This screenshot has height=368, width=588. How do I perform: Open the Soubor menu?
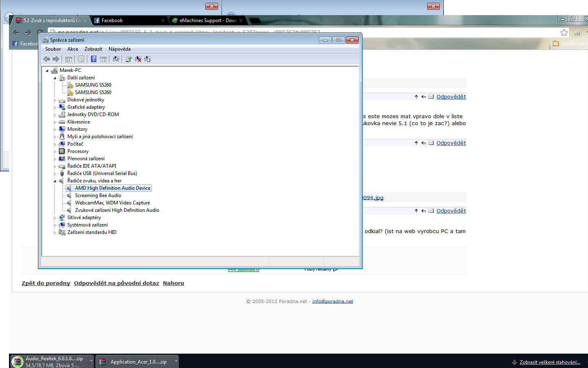point(53,49)
